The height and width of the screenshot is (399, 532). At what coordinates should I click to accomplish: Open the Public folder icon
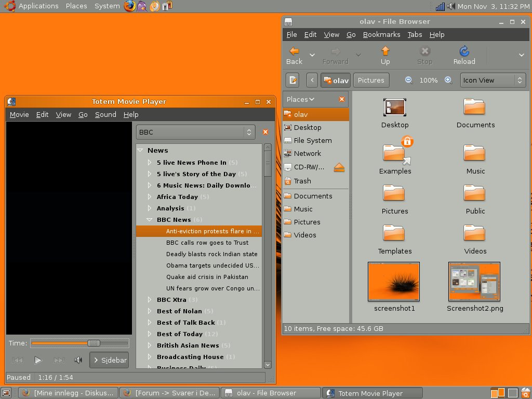(x=474, y=193)
